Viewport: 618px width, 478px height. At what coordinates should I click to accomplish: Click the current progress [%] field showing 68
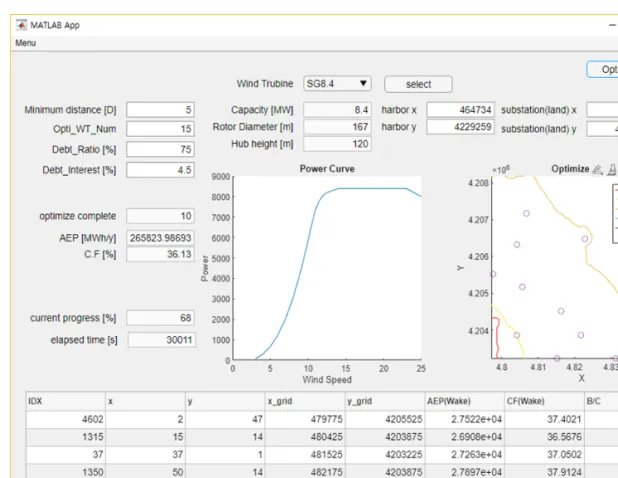pyautogui.click(x=160, y=318)
